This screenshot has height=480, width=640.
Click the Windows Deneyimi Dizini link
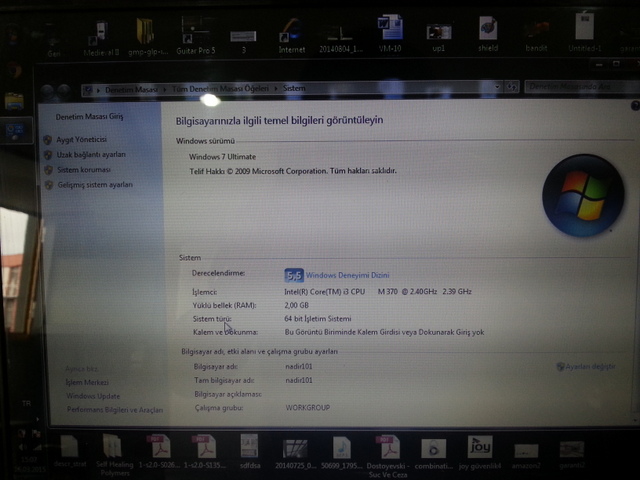tap(347, 274)
